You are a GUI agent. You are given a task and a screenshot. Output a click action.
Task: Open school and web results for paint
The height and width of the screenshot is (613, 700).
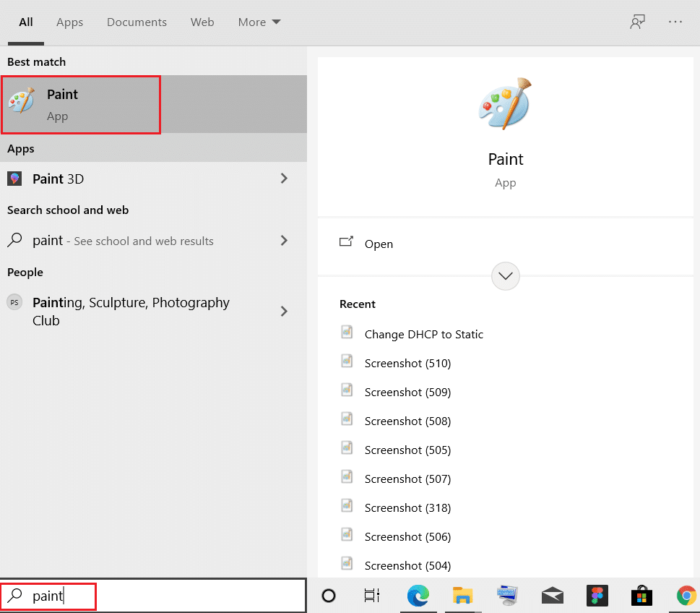click(x=130, y=240)
